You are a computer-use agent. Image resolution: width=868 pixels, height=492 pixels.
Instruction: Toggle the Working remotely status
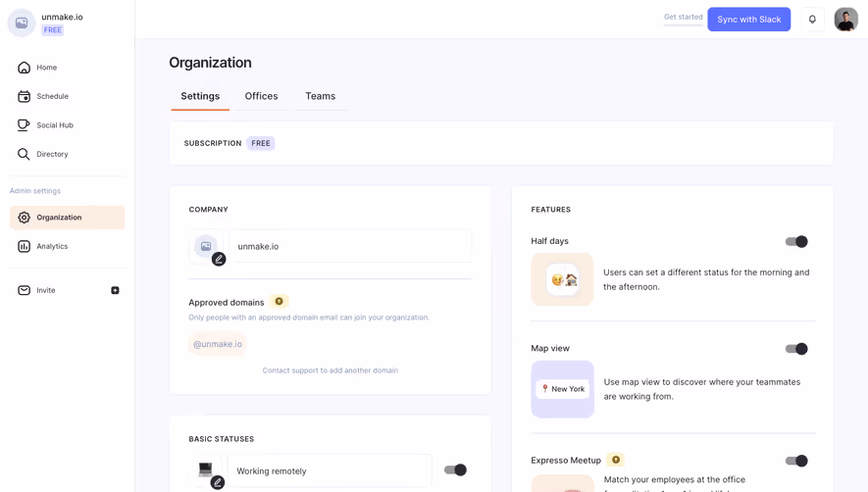[x=456, y=469]
